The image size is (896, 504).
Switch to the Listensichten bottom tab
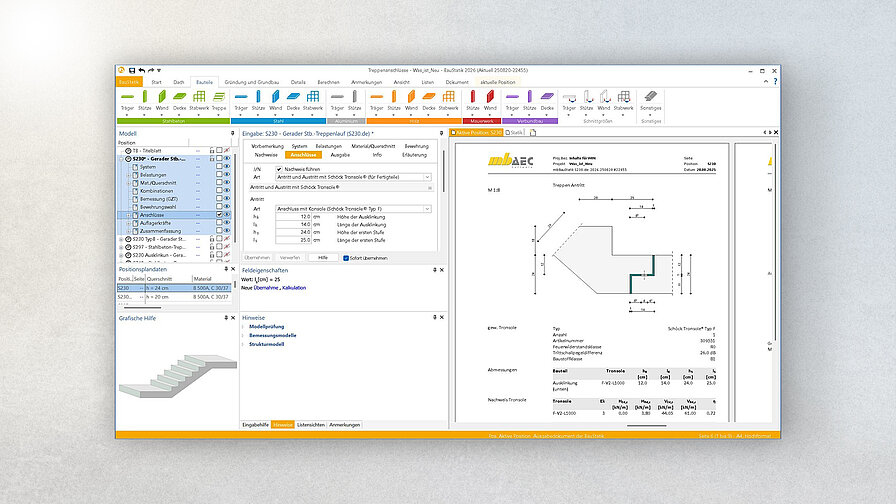[x=310, y=424]
